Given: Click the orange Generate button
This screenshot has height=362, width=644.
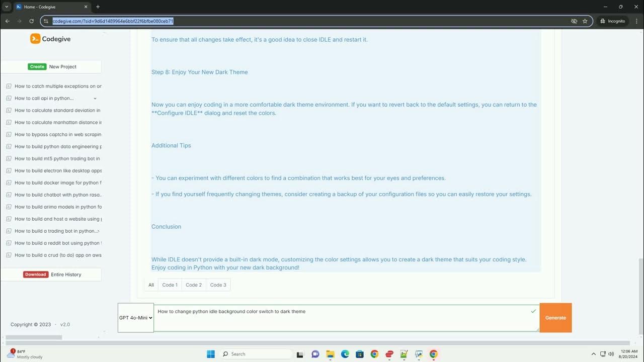Looking at the screenshot, I should click(555, 318).
